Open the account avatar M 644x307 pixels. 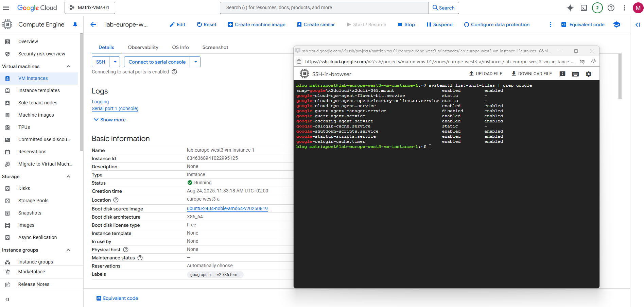(638, 8)
